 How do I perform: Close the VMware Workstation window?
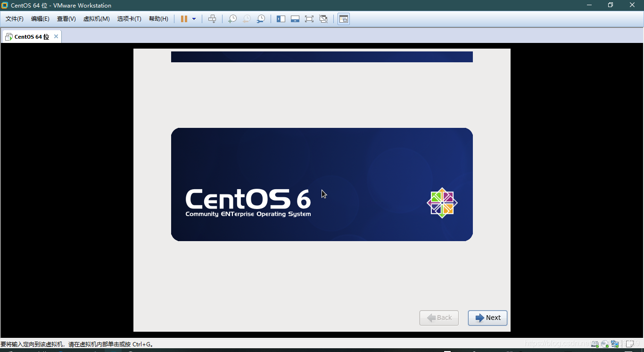[633, 5]
